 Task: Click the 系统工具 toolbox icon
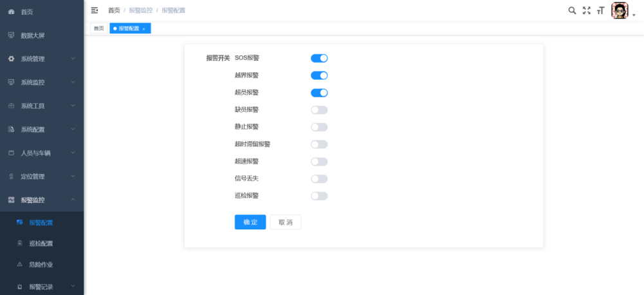tap(12, 106)
